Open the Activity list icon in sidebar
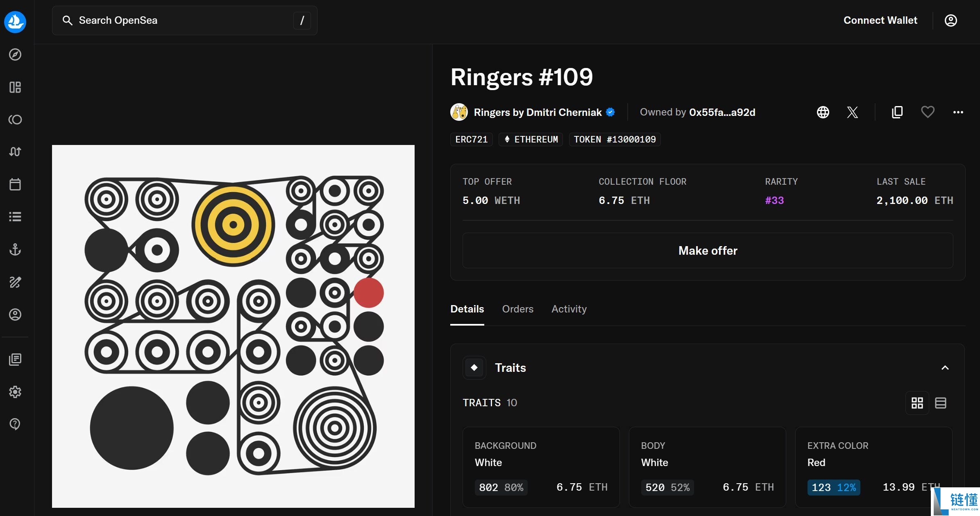This screenshot has height=516, width=980. [x=15, y=217]
